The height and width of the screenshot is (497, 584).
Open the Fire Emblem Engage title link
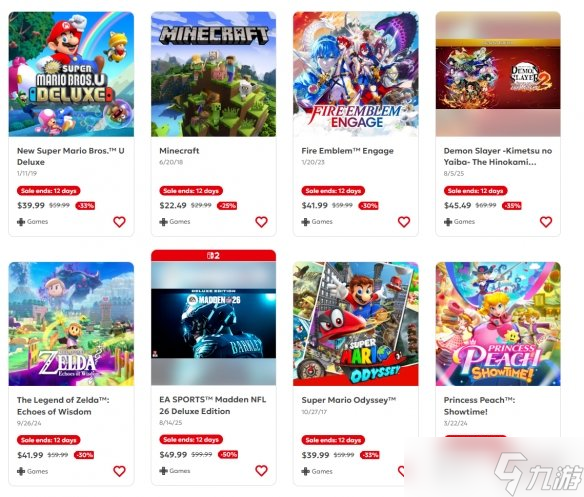point(347,151)
